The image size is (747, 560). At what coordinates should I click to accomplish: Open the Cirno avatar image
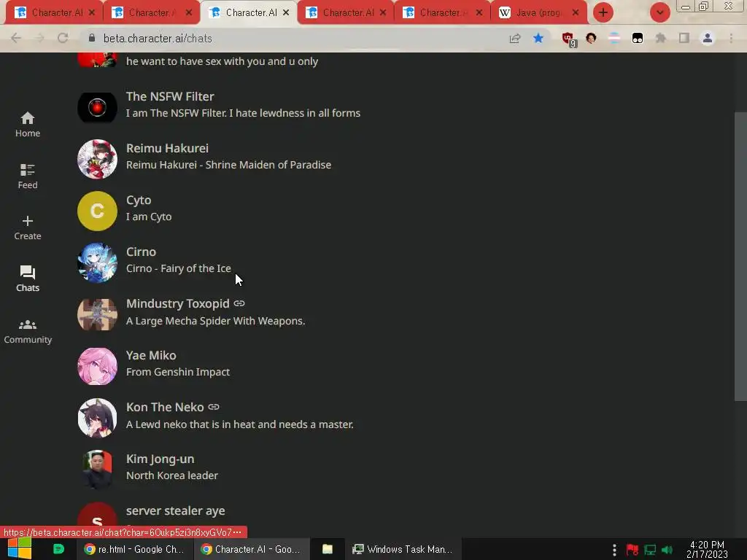coord(97,262)
